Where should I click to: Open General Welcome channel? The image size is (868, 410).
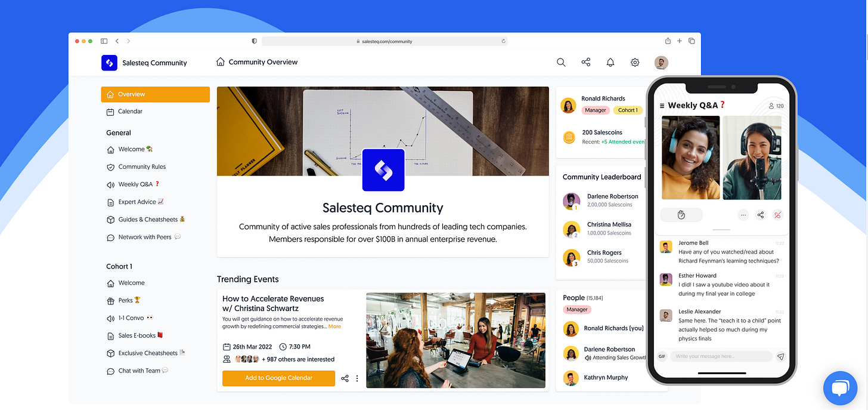point(130,149)
